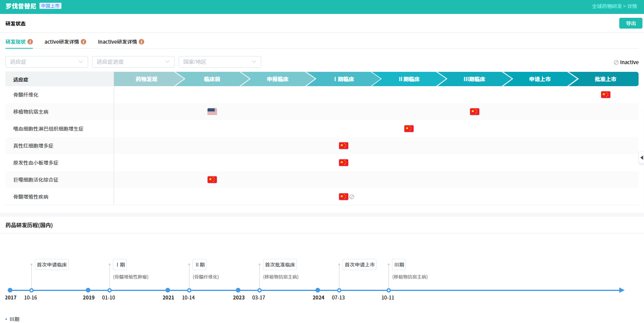Click China flag in 真性红细胞增多症 row

343,146
